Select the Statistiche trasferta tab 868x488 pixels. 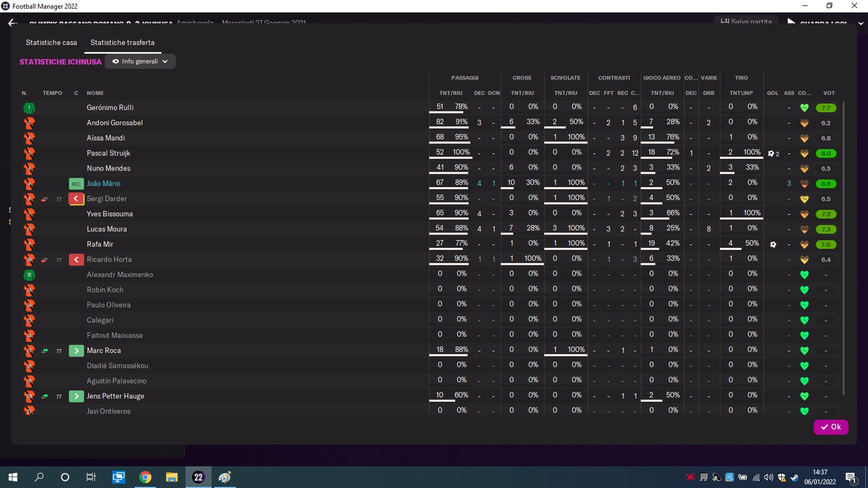click(x=123, y=43)
